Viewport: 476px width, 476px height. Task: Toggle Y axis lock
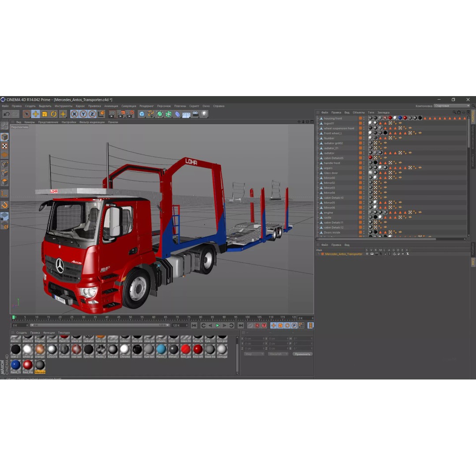click(83, 114)
